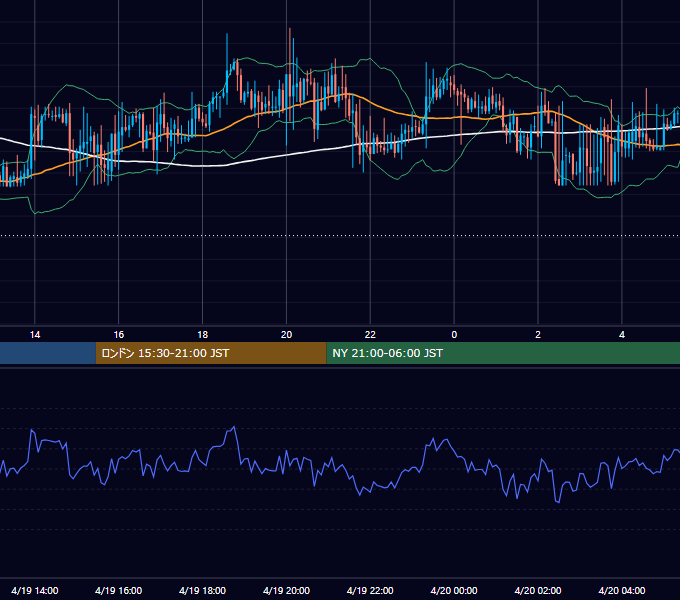Screen dimensions: 680x600
Task: Click the 4 hour label on chart axis
Action: [x=622, y=335]
